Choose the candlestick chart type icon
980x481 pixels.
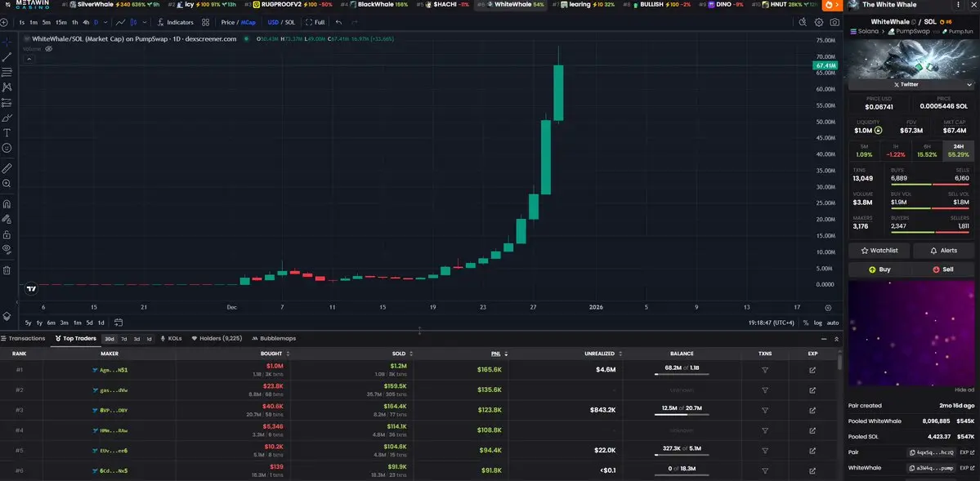click(134, 23)
